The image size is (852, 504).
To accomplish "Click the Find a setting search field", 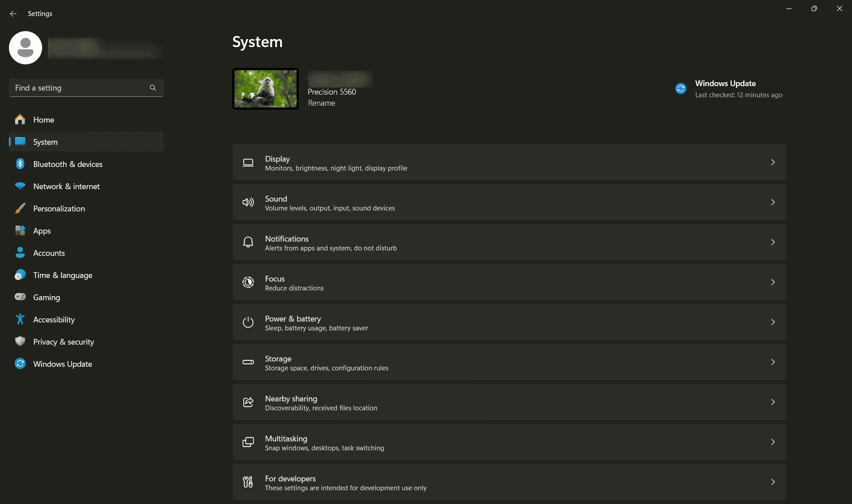I will pos(80,87).
